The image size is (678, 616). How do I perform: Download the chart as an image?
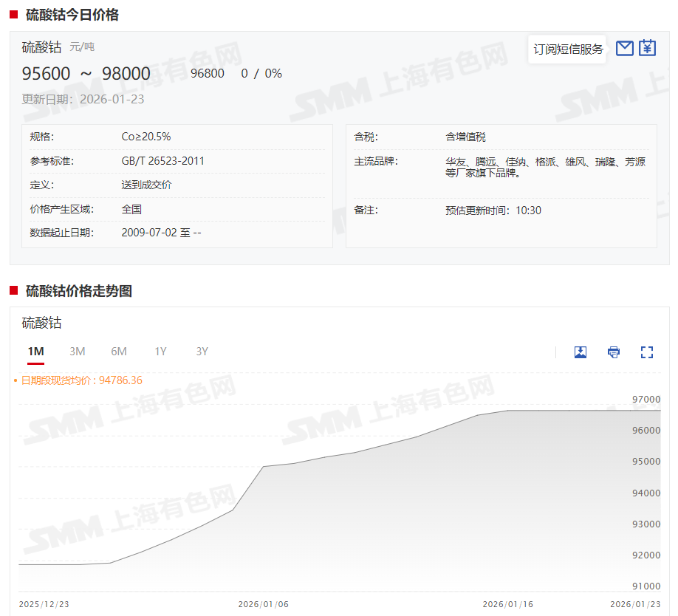[581, 352]
